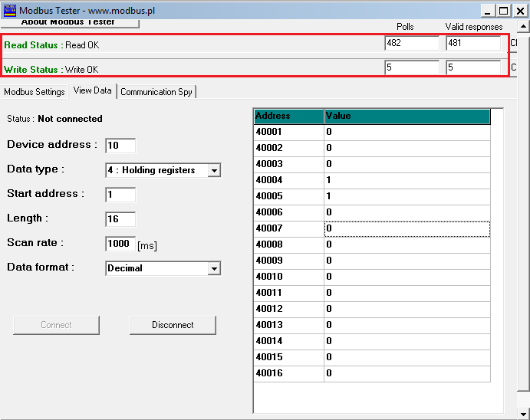Viewport: 530px width, 420px height.
Task: Select the value cell for register 40001
Action: (407, 132)
